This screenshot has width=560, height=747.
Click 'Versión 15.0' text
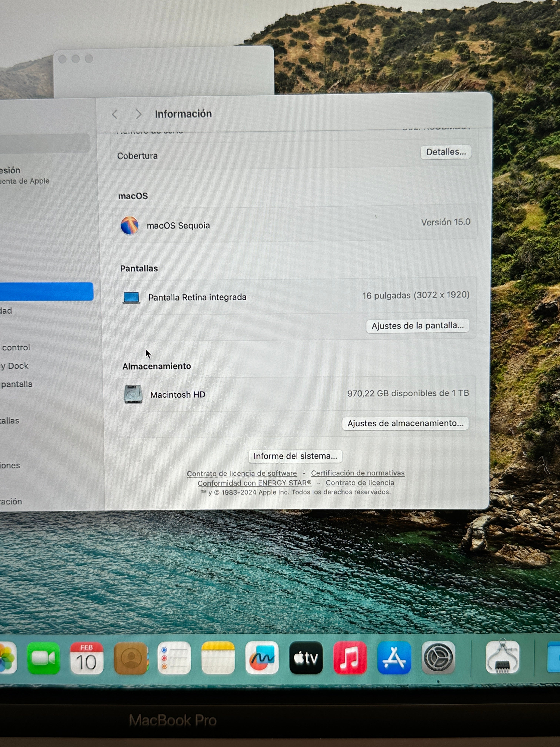tap(446, 222)
